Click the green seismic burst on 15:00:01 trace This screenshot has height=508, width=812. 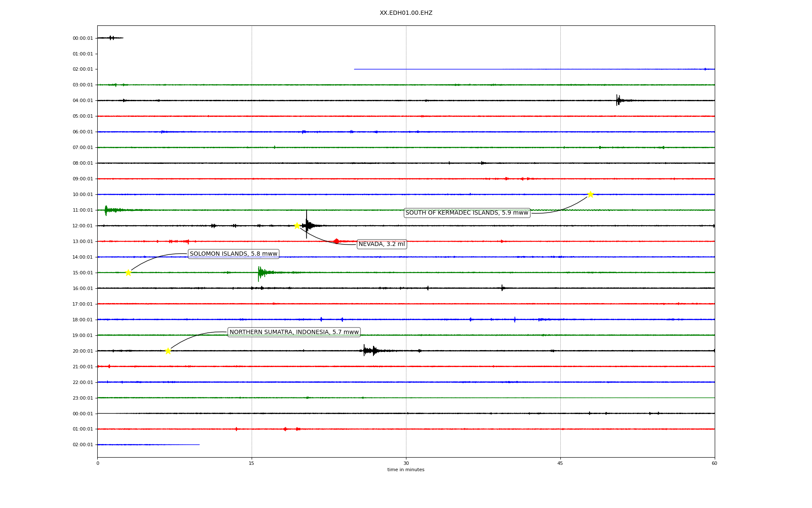click(x=261, y=273)
